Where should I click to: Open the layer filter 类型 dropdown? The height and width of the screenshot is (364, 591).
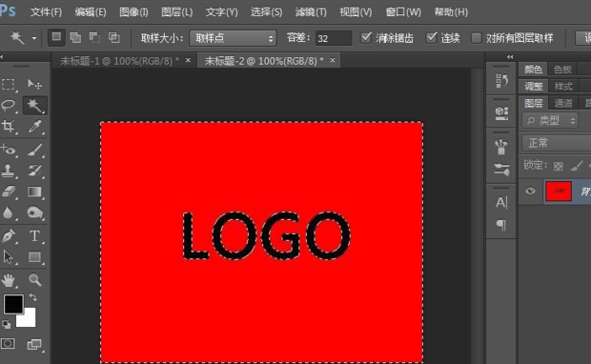(550, 121)
